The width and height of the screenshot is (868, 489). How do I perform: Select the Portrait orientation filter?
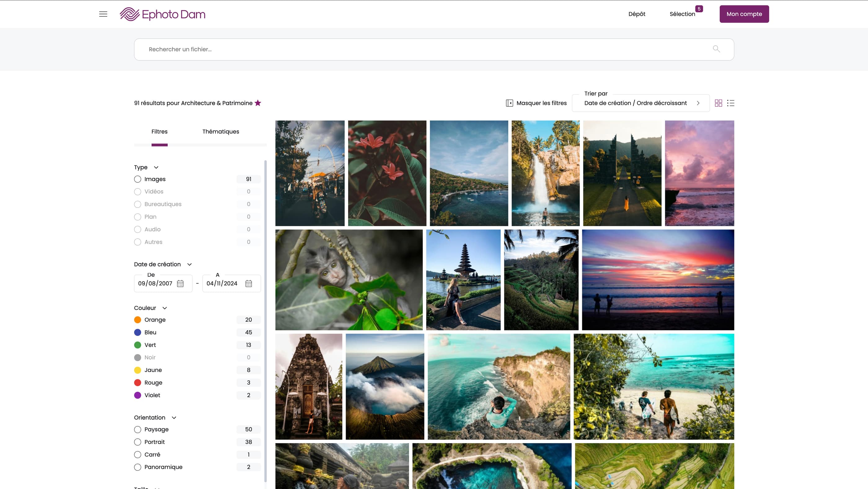(137, 442)
